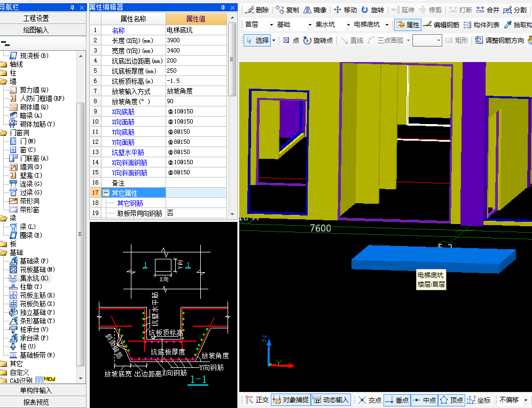This screenshot has height=408, width=532.
Task: Toggle 交点 intersection snap
Action: click(x=370, y=400)
